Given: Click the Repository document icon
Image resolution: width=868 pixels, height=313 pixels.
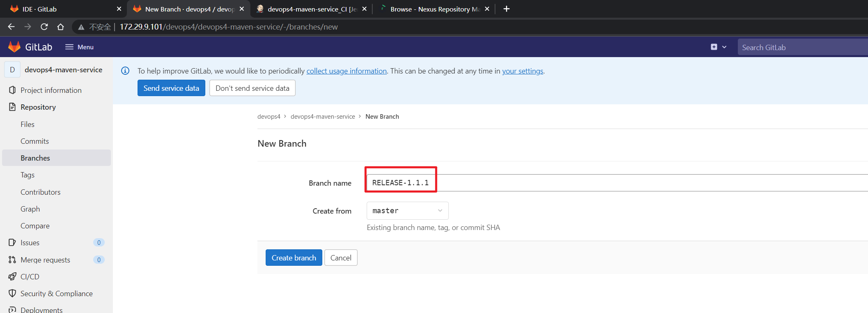Looking at the screenshot, I should pos(12,107).
